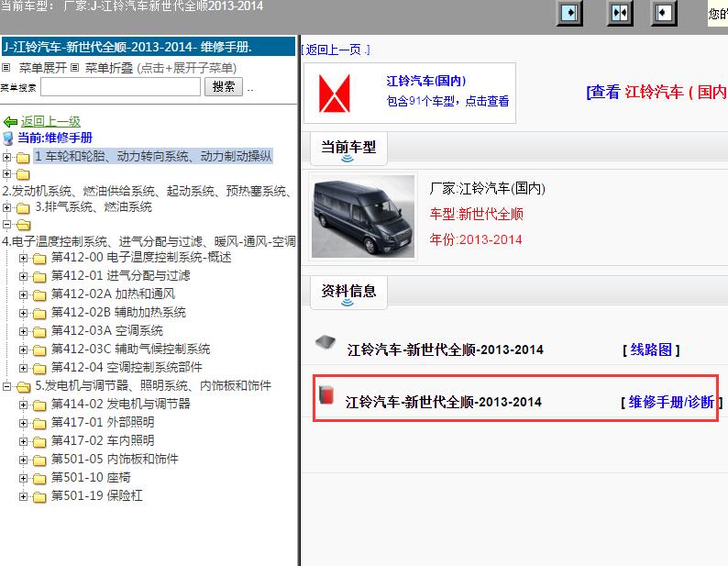Select 第501-19 保险杠 tree item
728x566 pixels.
pyautogui.click(x=97, y=496)
